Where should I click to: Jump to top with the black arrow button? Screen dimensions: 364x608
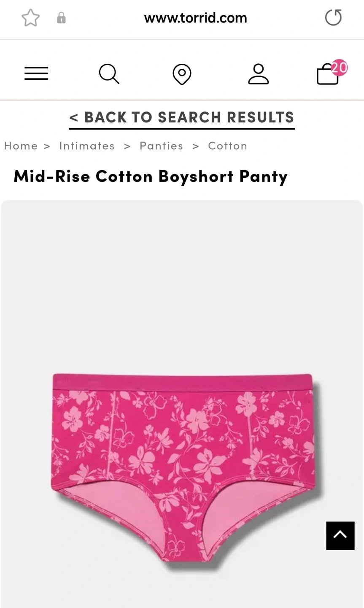[x=340, y=535]
